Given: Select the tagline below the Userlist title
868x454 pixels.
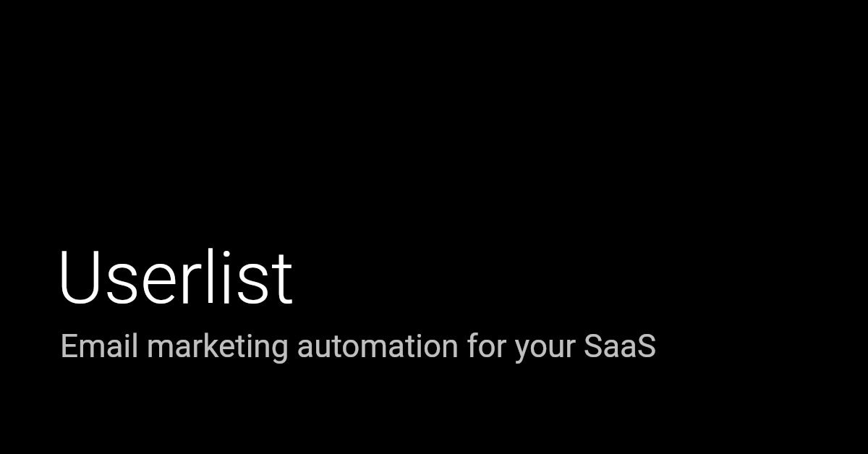Looking at the screenshot, I should point(358,346).
